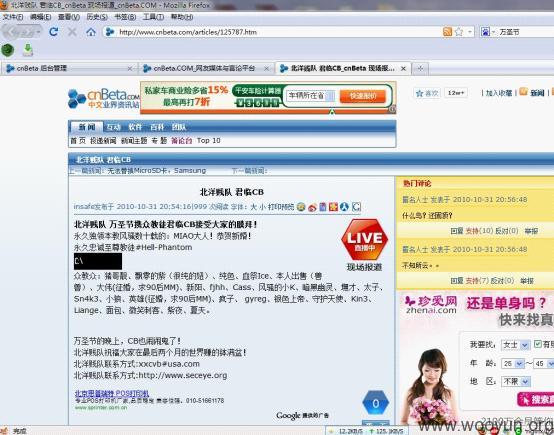This screenshot has height=435, width=554.
Task: Go to Firefox home page icon
Action: click(91, 32)
